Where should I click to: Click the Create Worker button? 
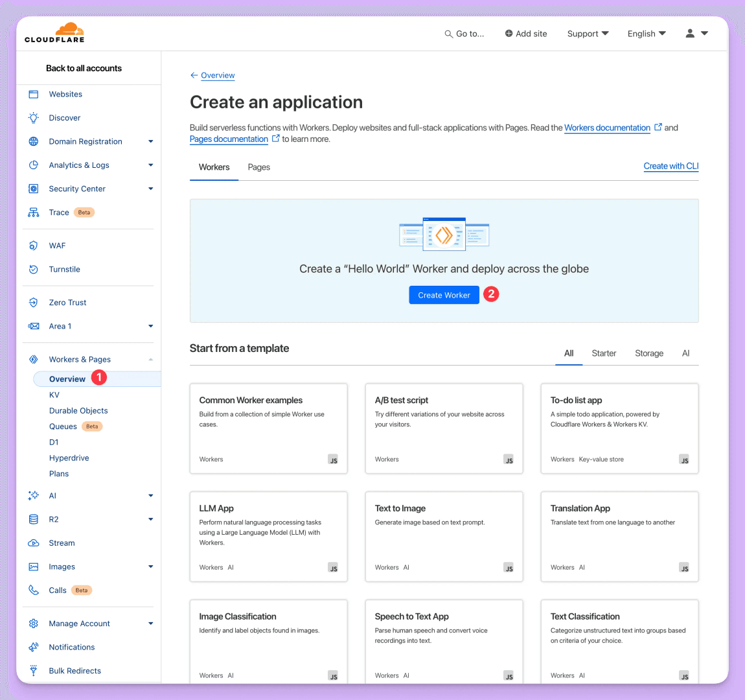click(x=444, y=295)
